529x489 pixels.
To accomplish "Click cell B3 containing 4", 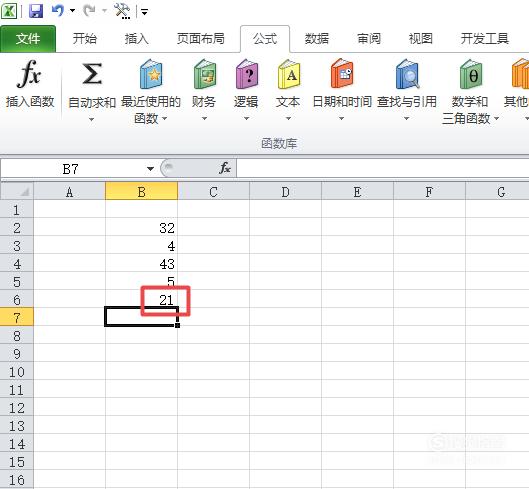I will pos(141,246).
